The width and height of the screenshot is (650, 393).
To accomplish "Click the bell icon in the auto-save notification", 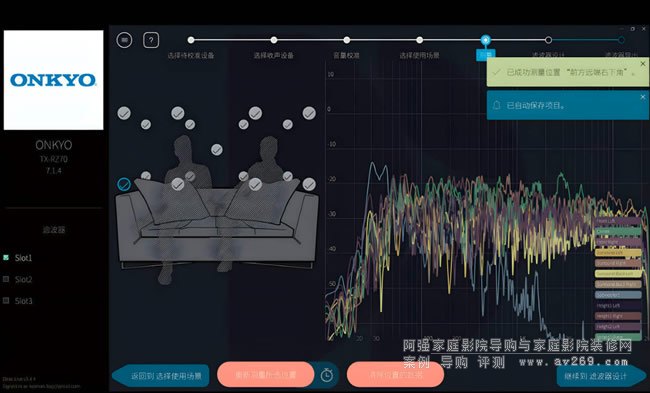I will [x=497, y=105].
